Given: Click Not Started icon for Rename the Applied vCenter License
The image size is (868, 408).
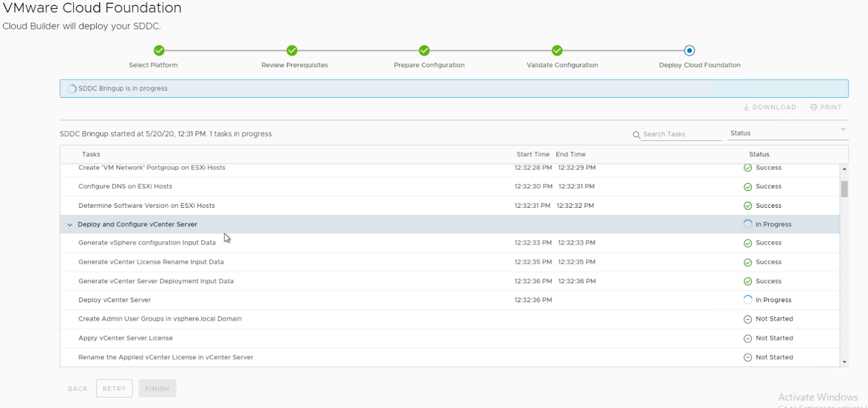Looking at the screenshot, I should point(748,357).
